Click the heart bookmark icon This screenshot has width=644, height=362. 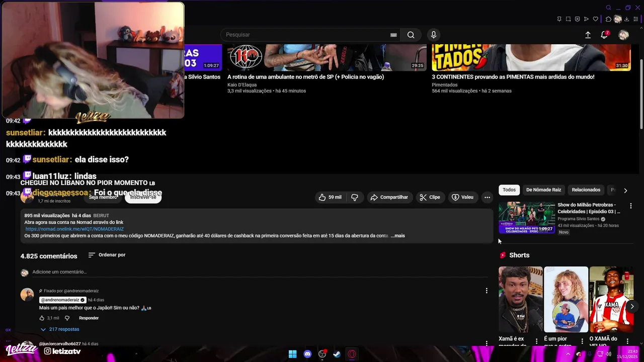point(595,19)
